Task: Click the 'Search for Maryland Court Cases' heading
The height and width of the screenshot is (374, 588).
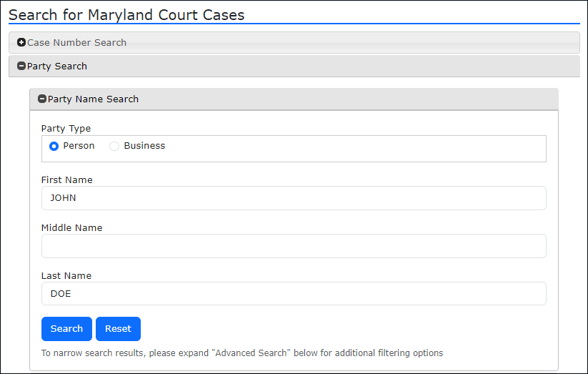Action: coord(126,15)
